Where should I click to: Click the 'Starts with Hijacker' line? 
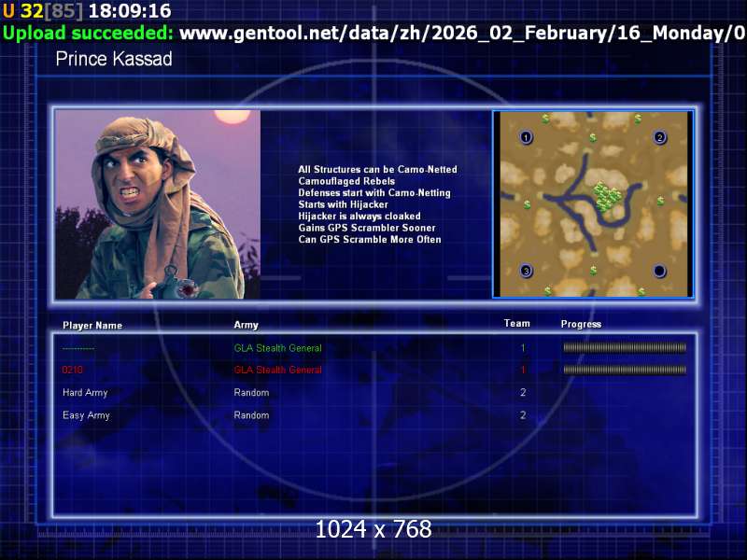tap(343, 204)
